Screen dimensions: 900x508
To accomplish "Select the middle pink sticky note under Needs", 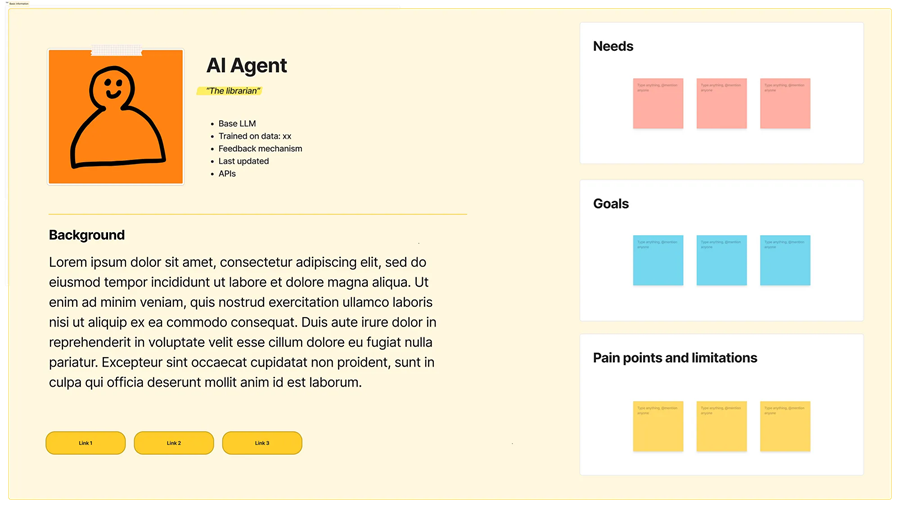I will (x=721, y=103).
